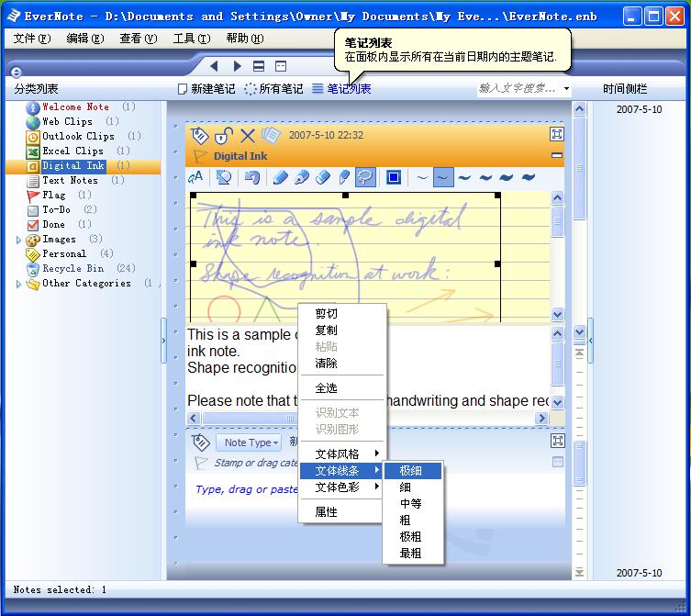The width and height of the screenshot is (691, 616).
Task: Delete the note with the X icon
Action: click(247, 135)
